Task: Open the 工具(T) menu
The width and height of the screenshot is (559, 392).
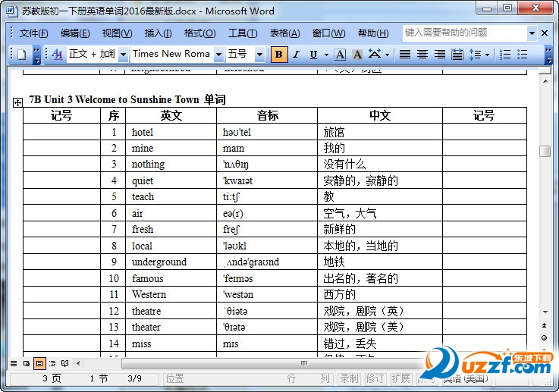Action: tap(243, 33)
